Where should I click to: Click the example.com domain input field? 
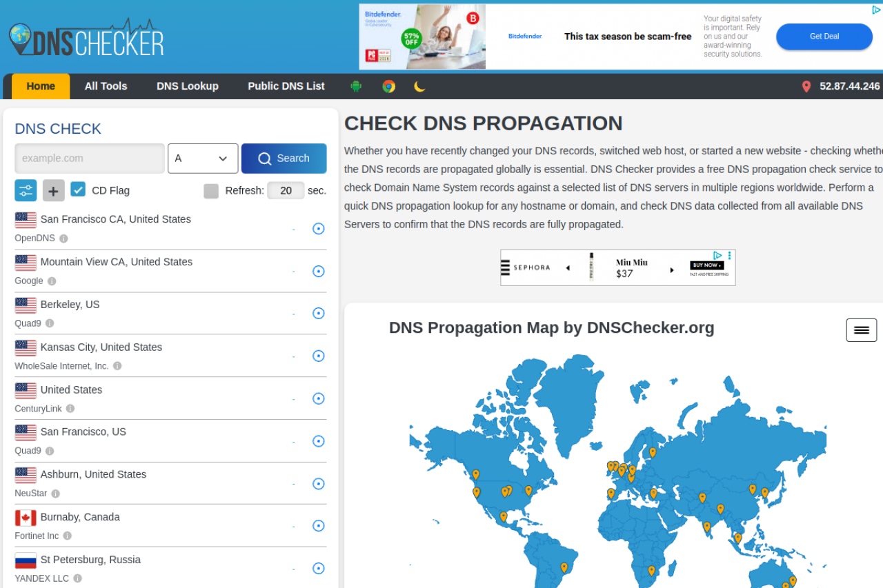(90, 159)
